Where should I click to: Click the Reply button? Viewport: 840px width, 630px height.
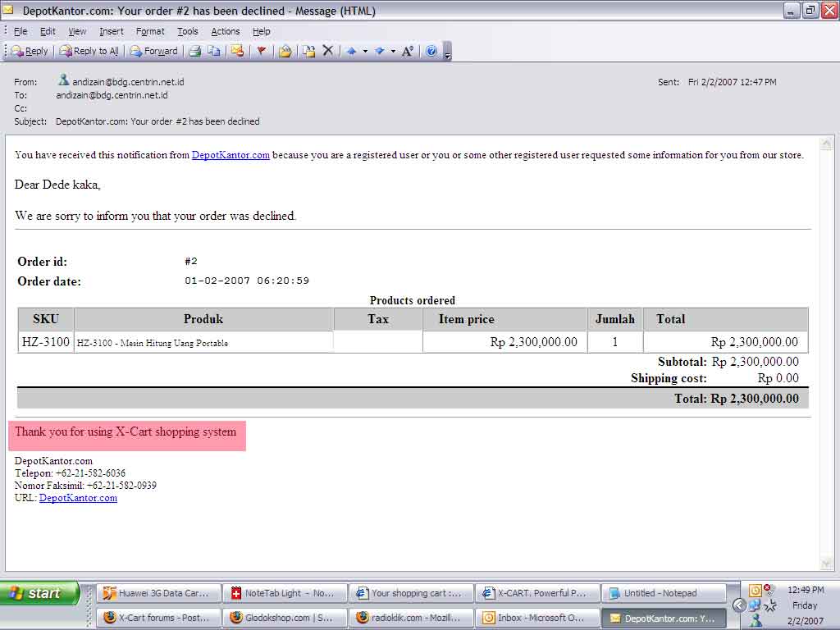coord(30,51)
